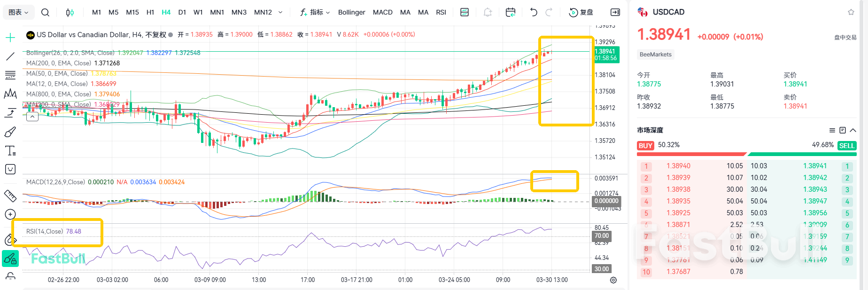Expand more timeframes dropdown arrow
868x290 pixels.
click(281, 12)
